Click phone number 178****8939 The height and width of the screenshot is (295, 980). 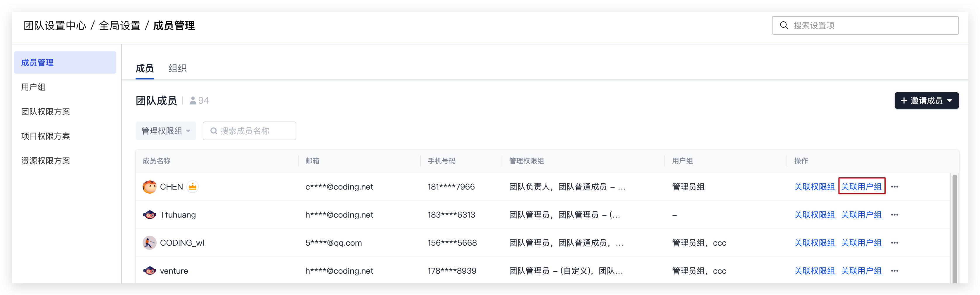click(x=452, y=271)
